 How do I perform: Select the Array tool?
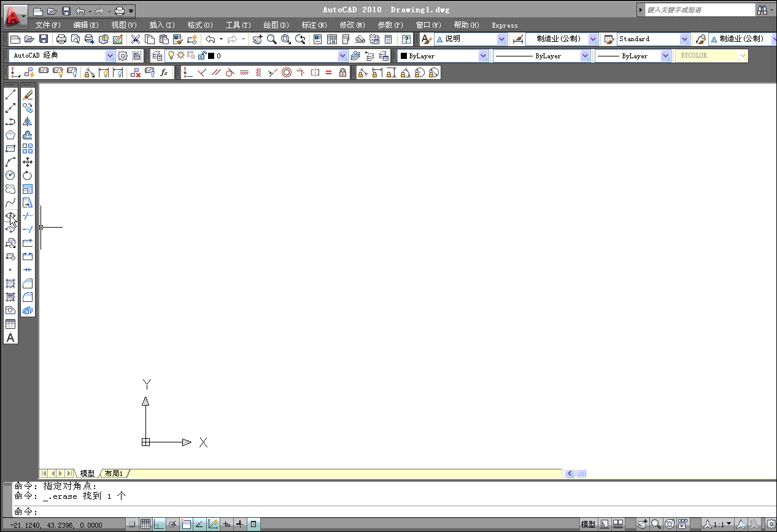[x=28, y=148]
